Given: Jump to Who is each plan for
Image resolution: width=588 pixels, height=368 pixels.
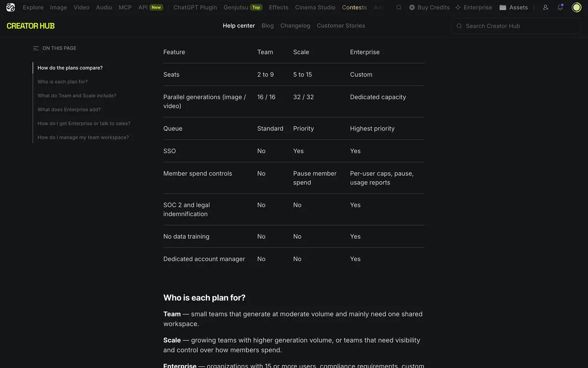Looking at the screenshot, I should [x=63, y=81].
